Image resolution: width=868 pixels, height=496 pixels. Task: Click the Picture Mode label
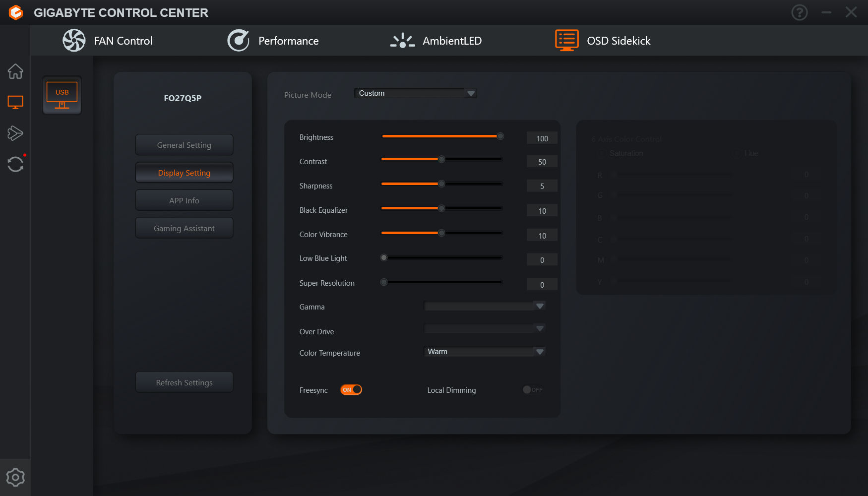pos(308,95)
